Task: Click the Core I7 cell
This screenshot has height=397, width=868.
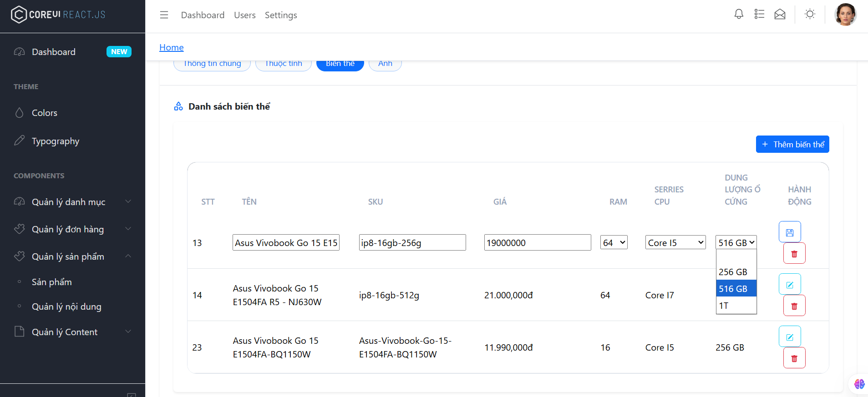Action: (x=660, y=295)
